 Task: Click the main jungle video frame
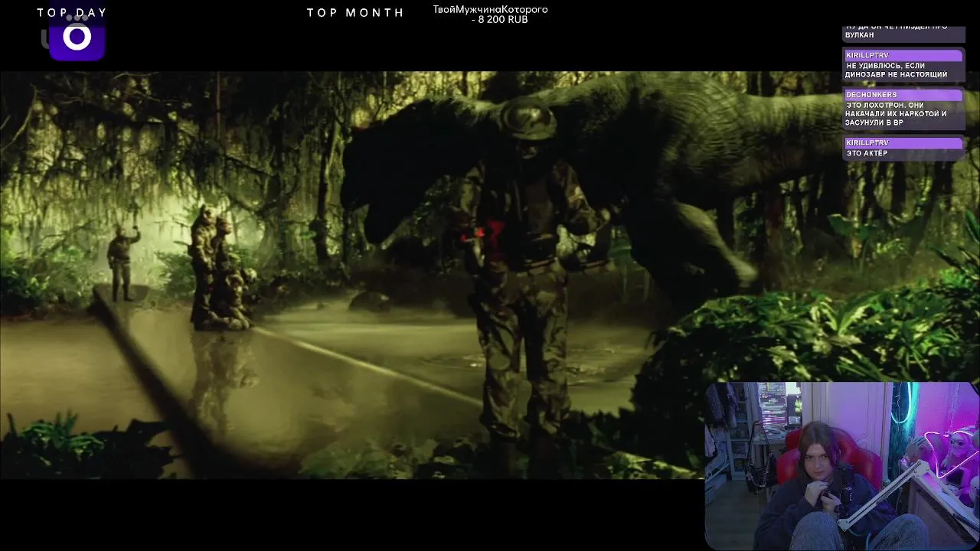[x=490, y=275]
